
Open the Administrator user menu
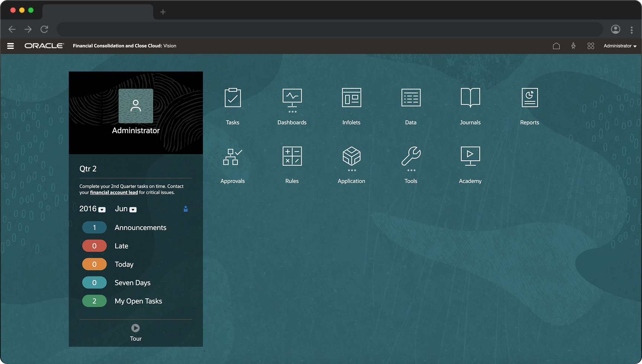(620, 46)
